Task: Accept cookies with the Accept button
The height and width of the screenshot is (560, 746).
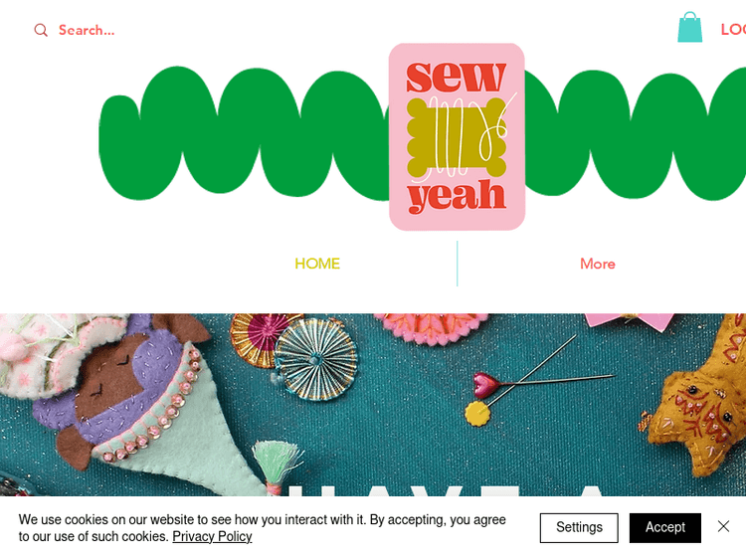Action: [x=665, y=527]
